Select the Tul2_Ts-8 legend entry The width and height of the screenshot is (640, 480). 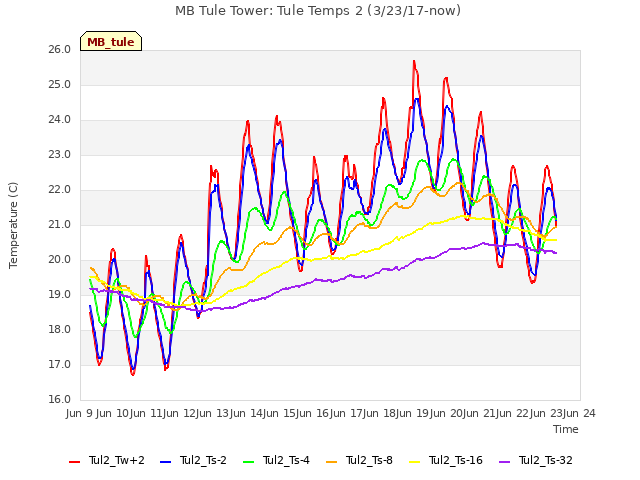pyautogui.click(x=359, y=460)
